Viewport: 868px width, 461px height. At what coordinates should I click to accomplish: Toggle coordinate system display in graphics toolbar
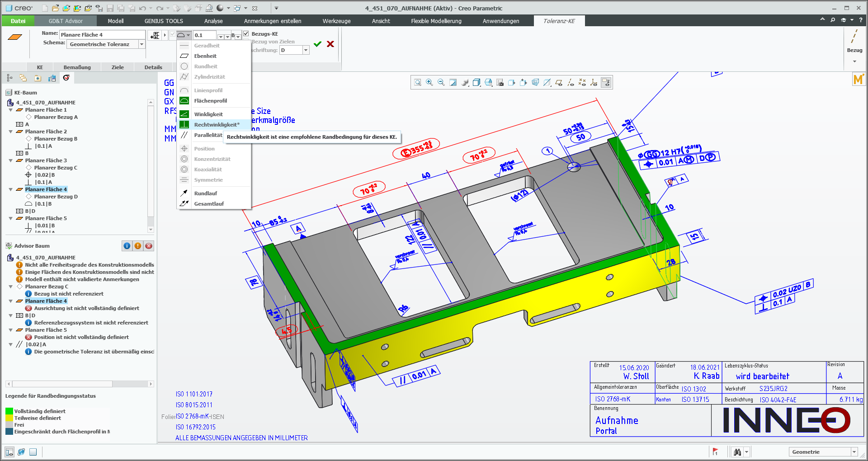(594, 82)
